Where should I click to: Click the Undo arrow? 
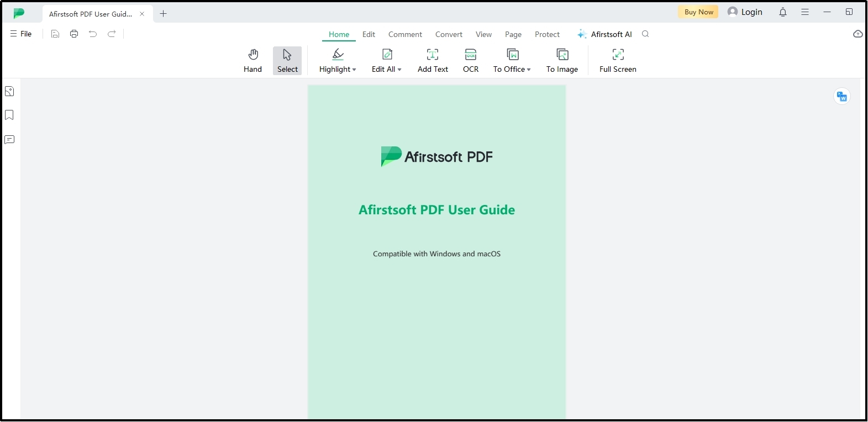tap(93, 34)
